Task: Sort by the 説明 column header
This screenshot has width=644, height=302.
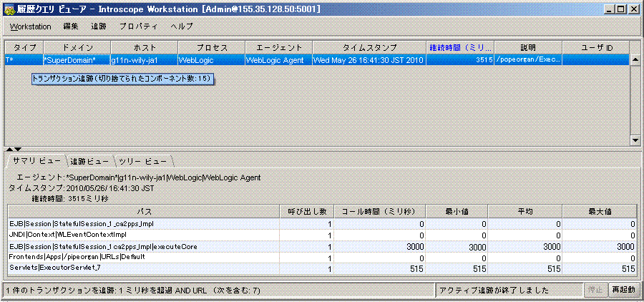Action: coord(528,48)
